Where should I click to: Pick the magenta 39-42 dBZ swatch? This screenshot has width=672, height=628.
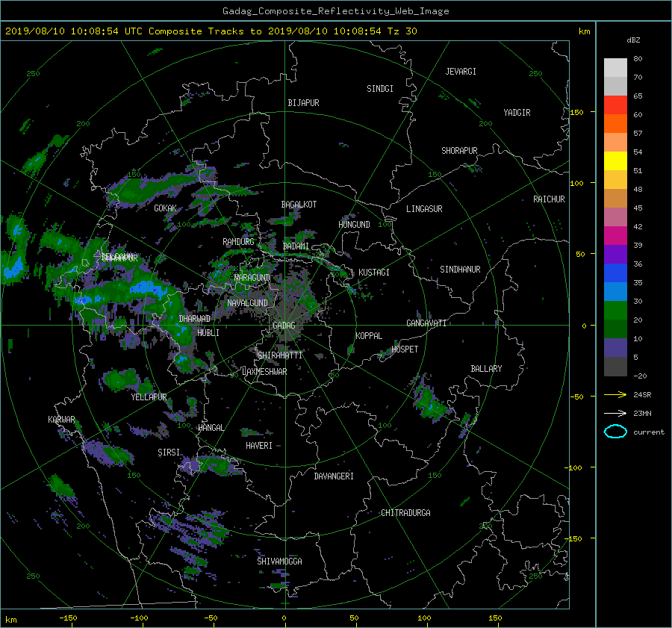click(x=615, y=235)
